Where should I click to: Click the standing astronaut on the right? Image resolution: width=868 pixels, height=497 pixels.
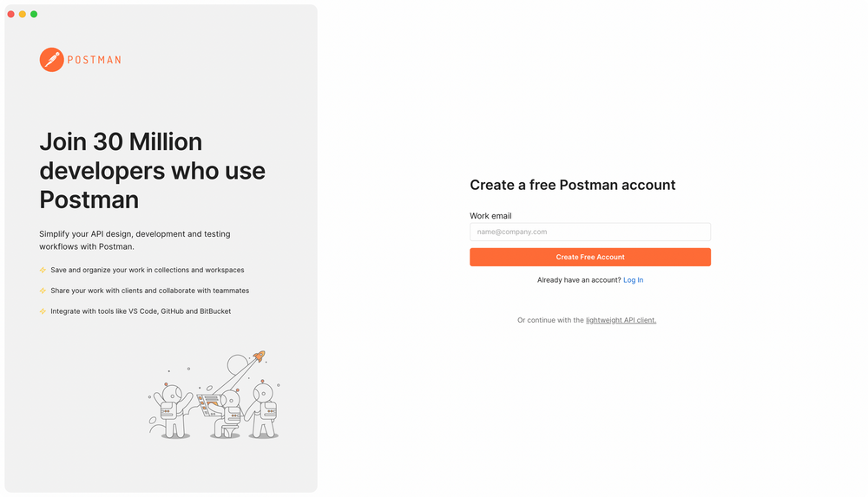pos(263,409)
